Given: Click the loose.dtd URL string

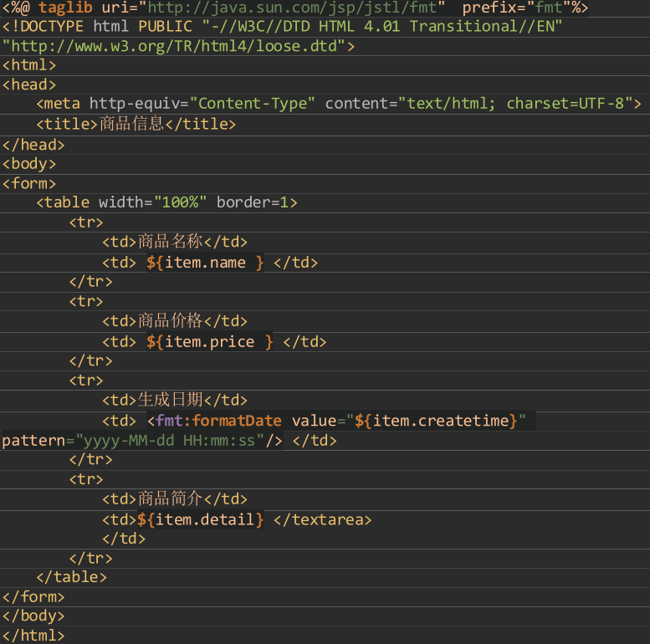Looking at the screenshot, I should pyautogui.click(x=175, y=46).
